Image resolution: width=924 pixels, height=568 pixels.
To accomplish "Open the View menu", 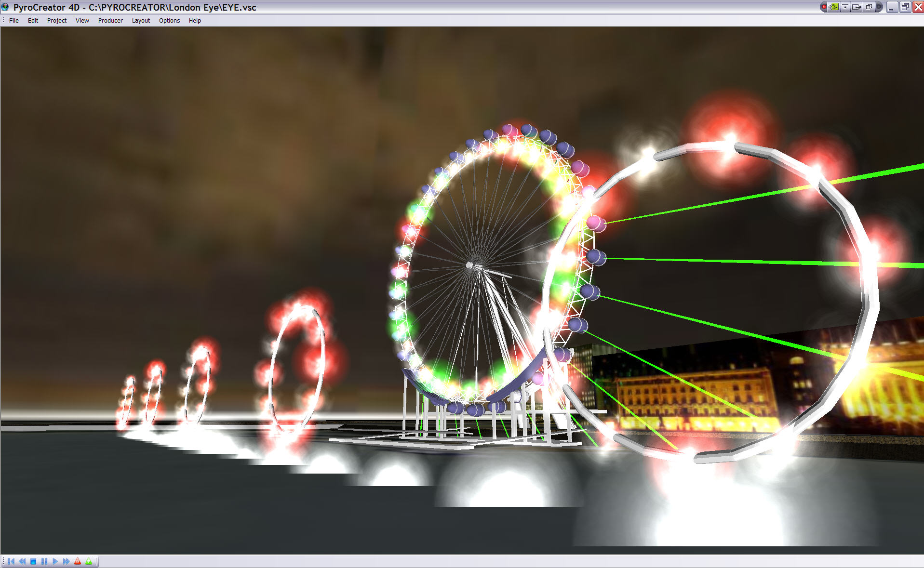I will tap(82, 20).
